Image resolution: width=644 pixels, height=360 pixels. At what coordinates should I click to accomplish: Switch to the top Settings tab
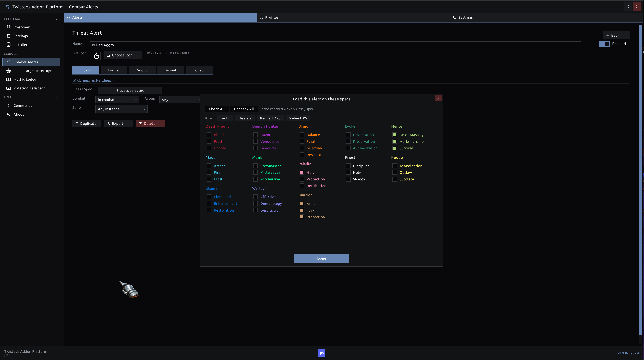click(x=546, y=17)
